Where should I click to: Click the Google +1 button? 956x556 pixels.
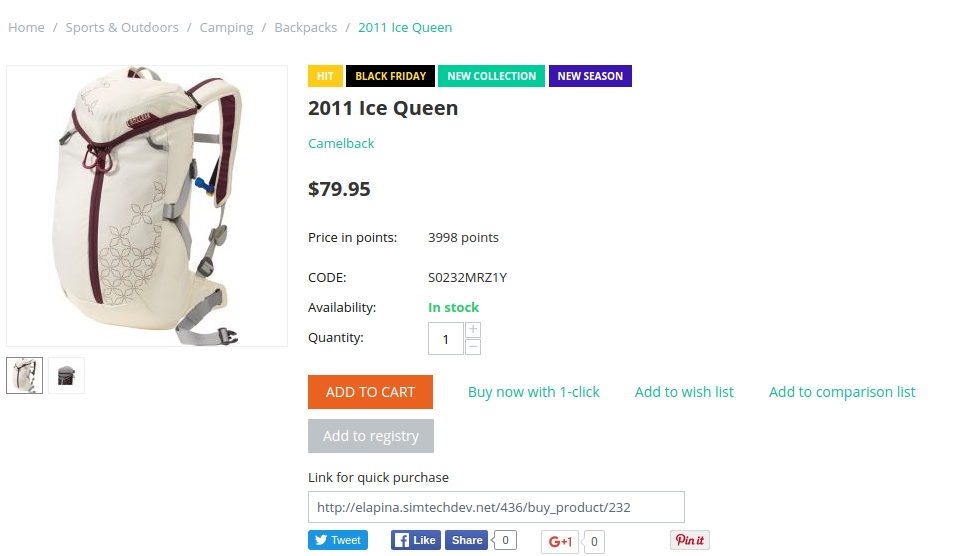[x=560, y=541]
